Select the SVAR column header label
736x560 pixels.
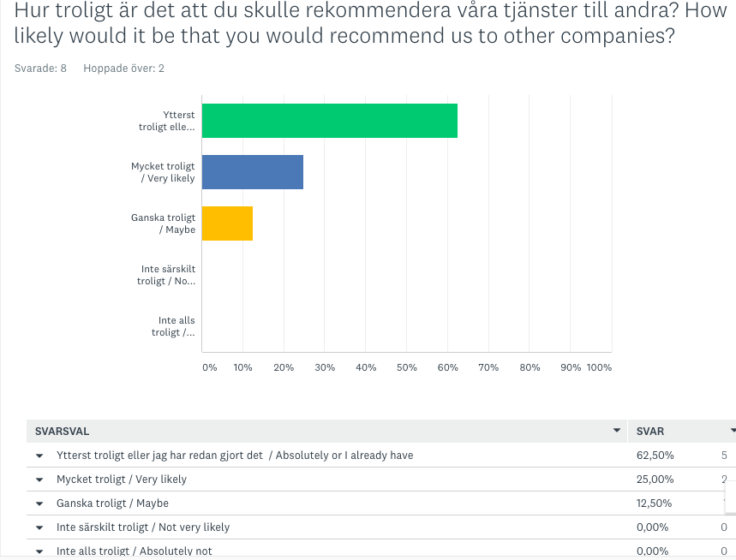(x=650, y=432)
